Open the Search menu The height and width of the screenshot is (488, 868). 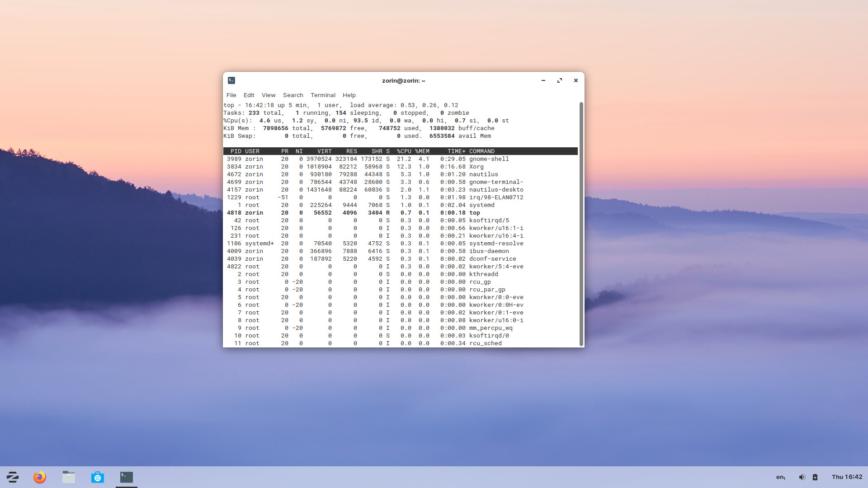pos(293,95)
